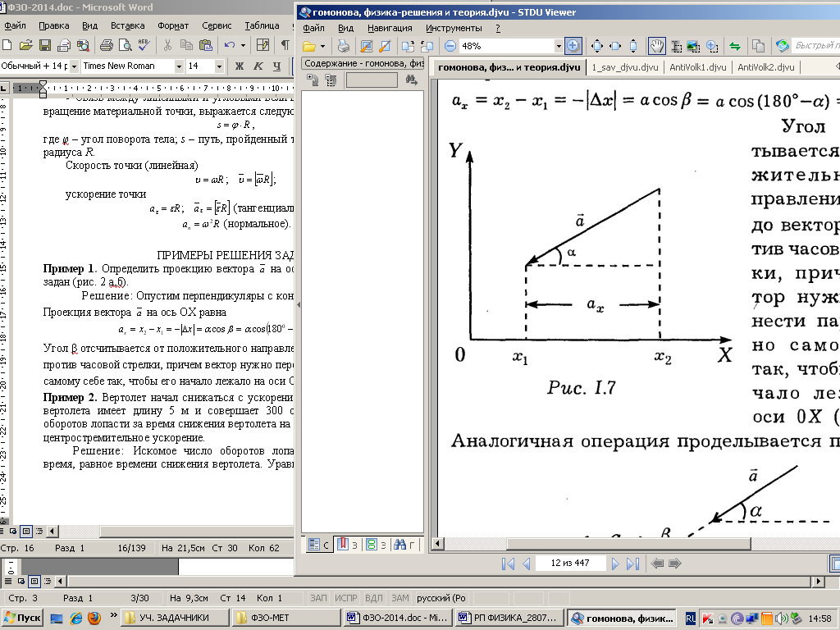Activate the Zoom to selection tool
This screenshot has height=630, width=840.
click(712, 47)
